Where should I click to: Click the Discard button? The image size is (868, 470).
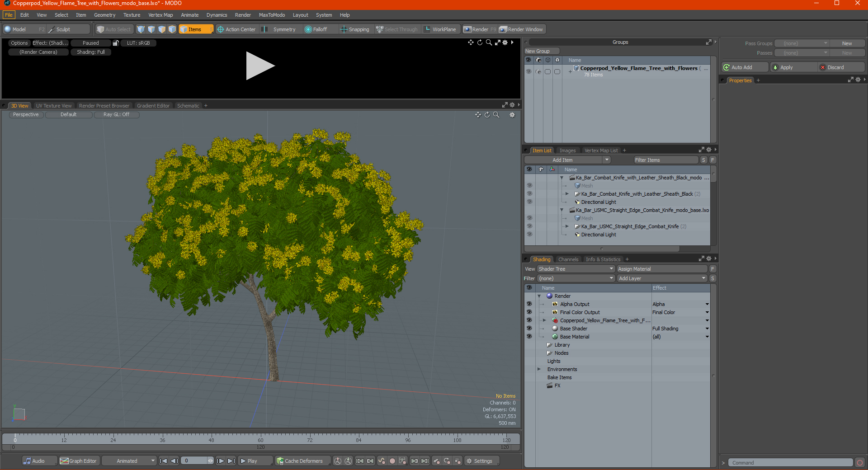841,67
